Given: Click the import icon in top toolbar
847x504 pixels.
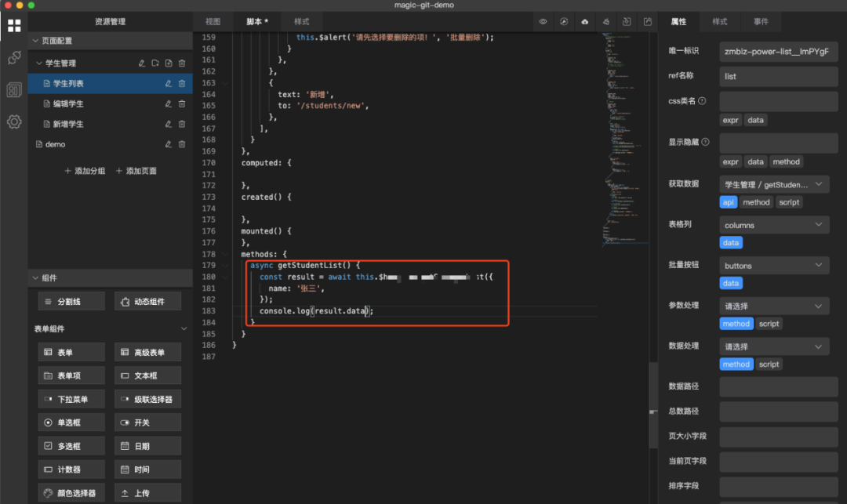Looking at the screenshot, I should click(627, 22).
